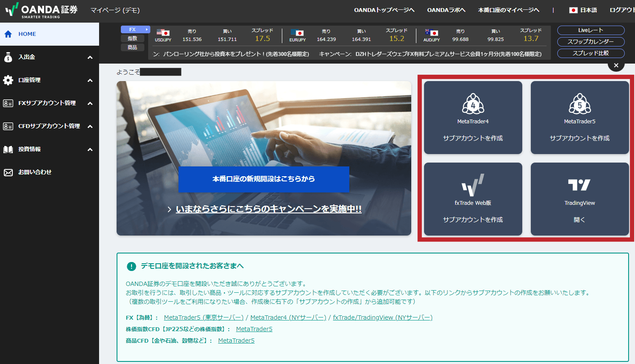Click the 本番口座の新規開設はこちらから button
Screen dimensions: 635x364
tap(263, 180)
